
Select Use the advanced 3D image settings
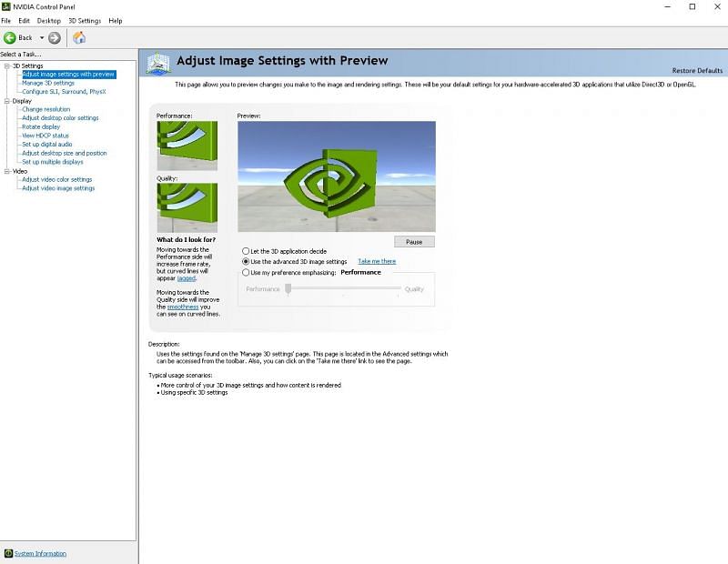(x=246, y=262)
